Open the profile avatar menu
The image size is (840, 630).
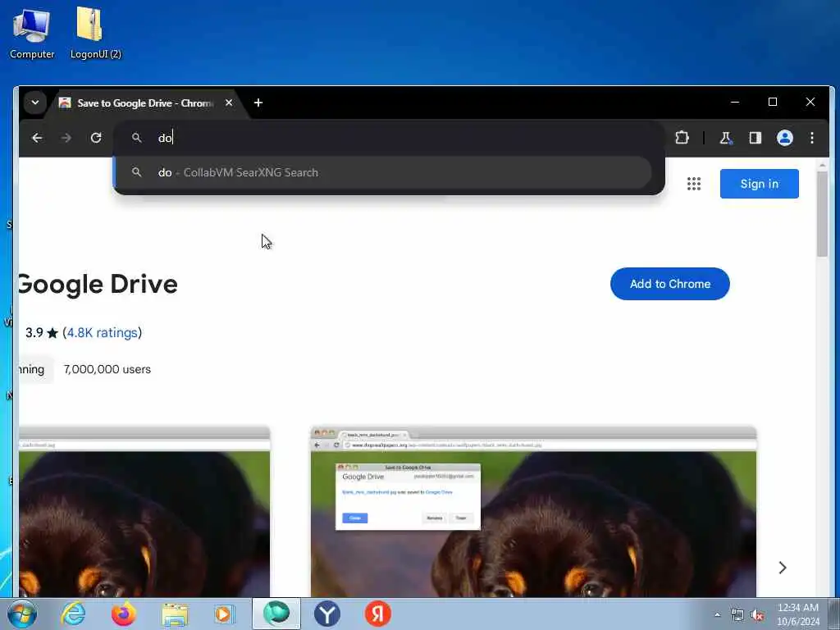(785, 138)
